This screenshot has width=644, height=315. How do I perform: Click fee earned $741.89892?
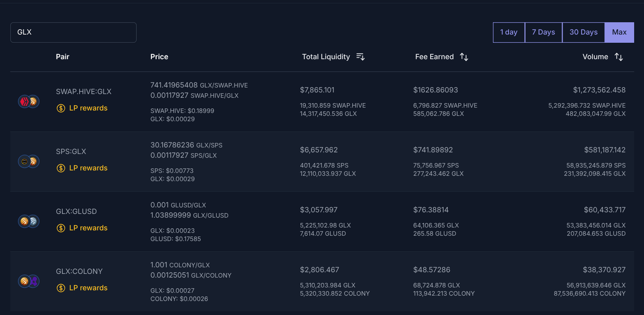click(433, 150)
